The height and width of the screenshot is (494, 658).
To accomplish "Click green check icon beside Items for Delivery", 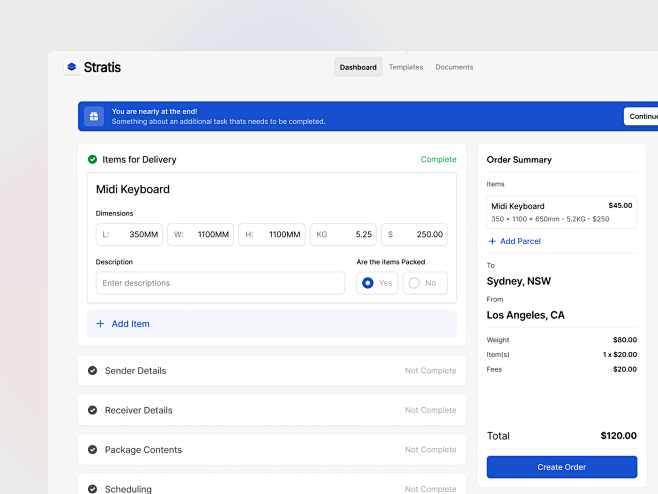I will (92, 159).
